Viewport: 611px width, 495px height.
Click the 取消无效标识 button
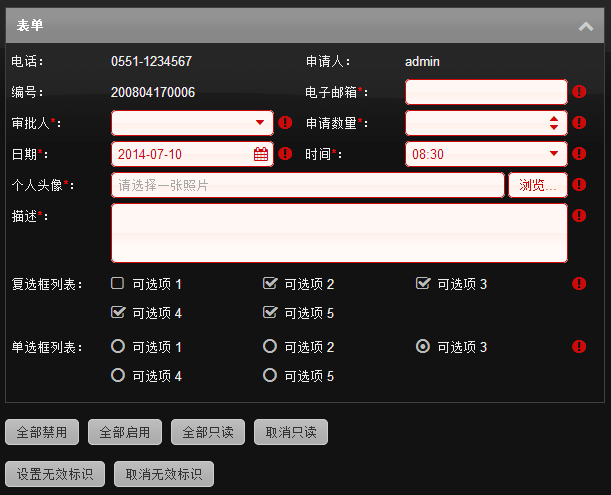point(164,474)
